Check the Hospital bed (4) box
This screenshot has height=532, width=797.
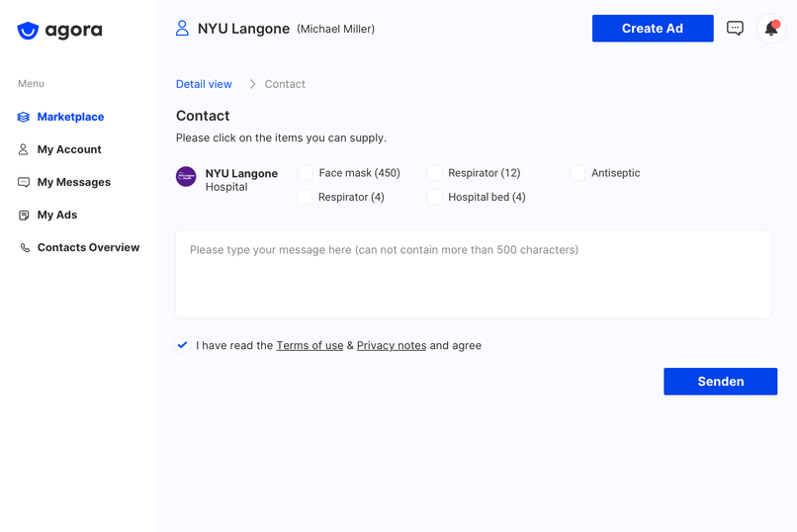(x=434, y=197)
